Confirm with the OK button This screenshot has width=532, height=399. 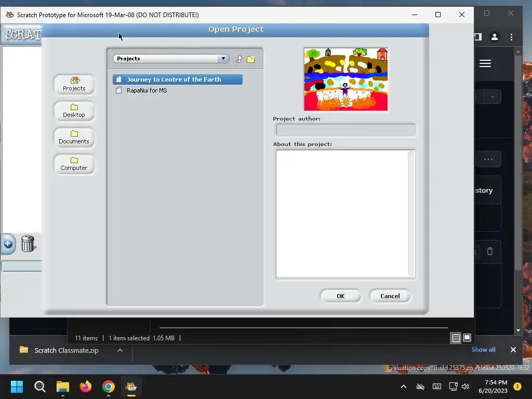click(341, 296)
